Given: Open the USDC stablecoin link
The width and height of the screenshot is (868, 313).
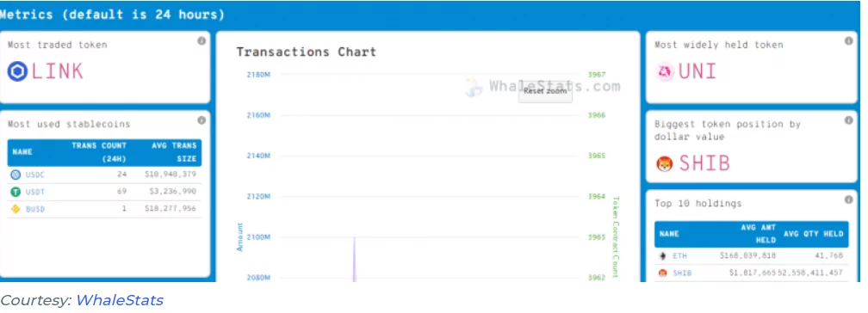Looking at the screenshot, I should coord(34,175).
